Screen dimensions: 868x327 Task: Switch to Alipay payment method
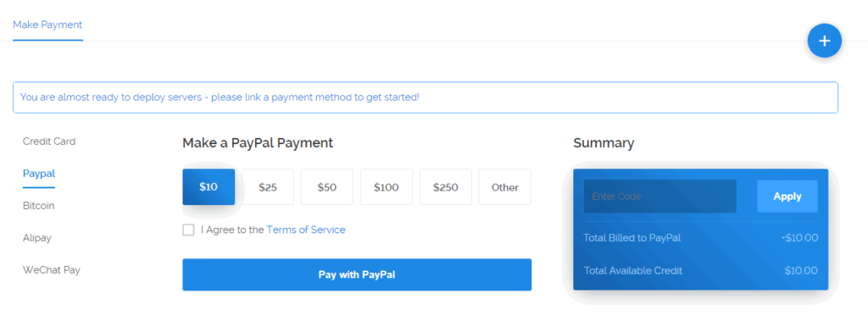[x=37, y=238]
